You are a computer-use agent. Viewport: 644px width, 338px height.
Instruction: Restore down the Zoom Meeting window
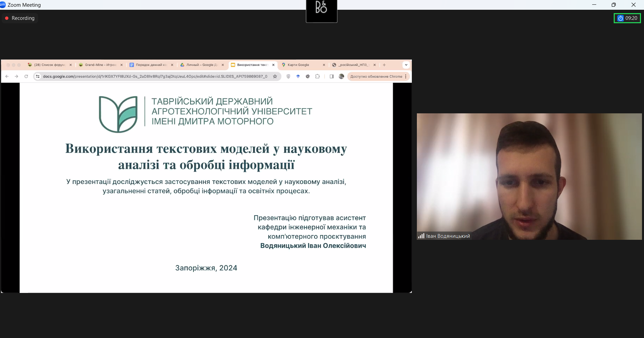coord(614,5)
